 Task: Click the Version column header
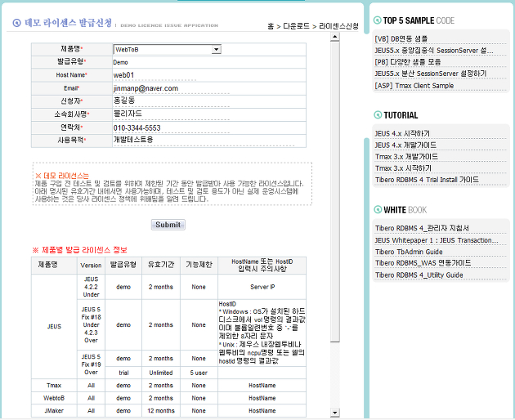pos(91,265)
